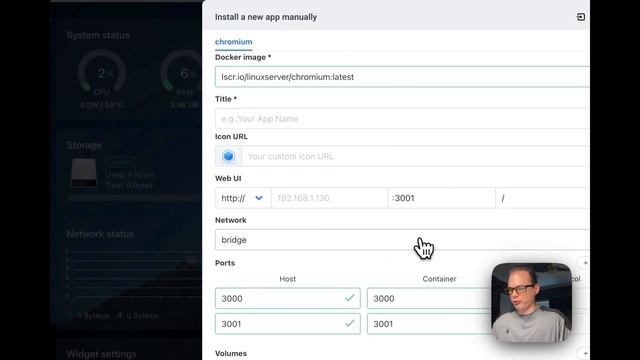Click the blue app icon preview
Image resolution: width=640 pixels, height=360 pixels.
229,156
